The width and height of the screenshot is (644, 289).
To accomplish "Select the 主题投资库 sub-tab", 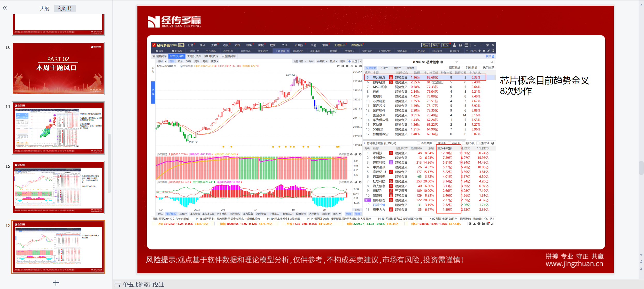I will 194,56.
